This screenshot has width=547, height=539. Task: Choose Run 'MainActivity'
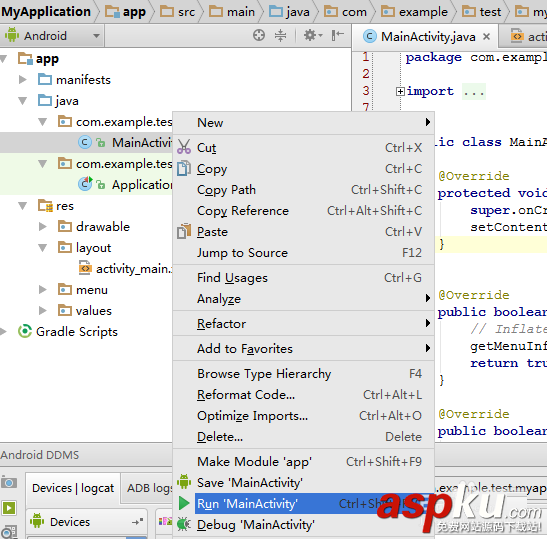coord(304,503)
